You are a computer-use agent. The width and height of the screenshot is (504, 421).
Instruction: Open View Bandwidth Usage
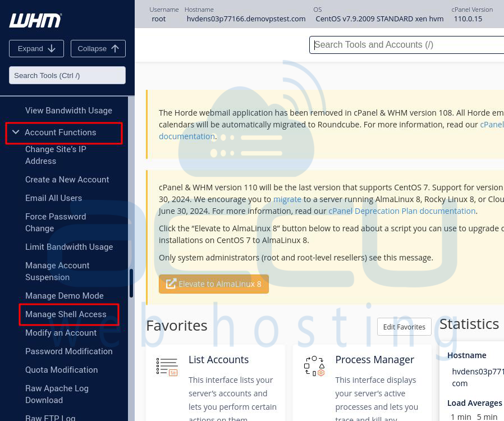click(69, 111)
